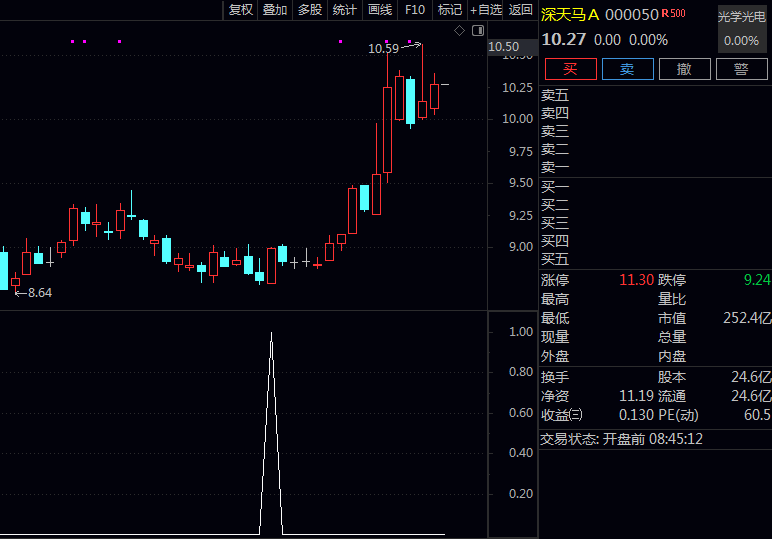
Task: Click the 净资 value 11.19
Action: [x=636, y=396]
